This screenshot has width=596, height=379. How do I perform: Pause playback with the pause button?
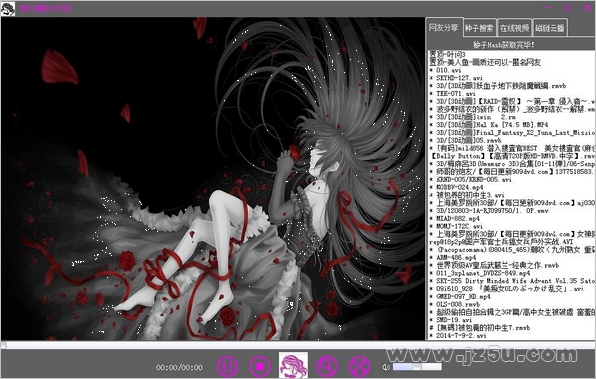[x=227, y=367]
